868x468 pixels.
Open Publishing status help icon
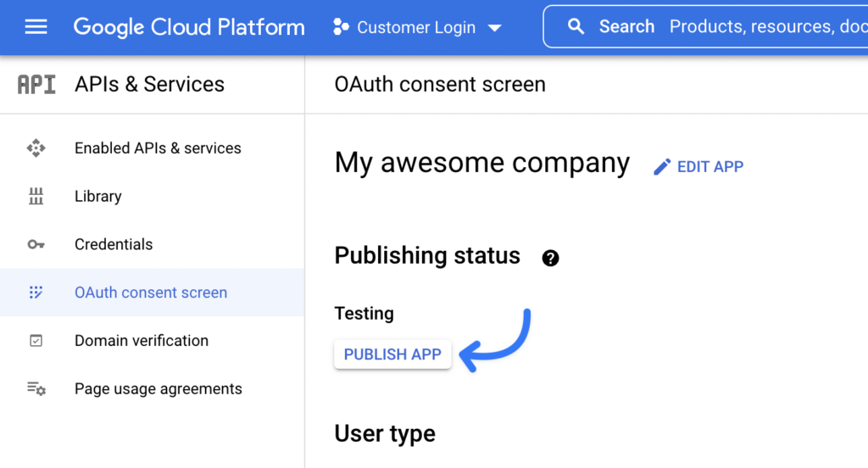pyautogui.click(x=550, y=258)
